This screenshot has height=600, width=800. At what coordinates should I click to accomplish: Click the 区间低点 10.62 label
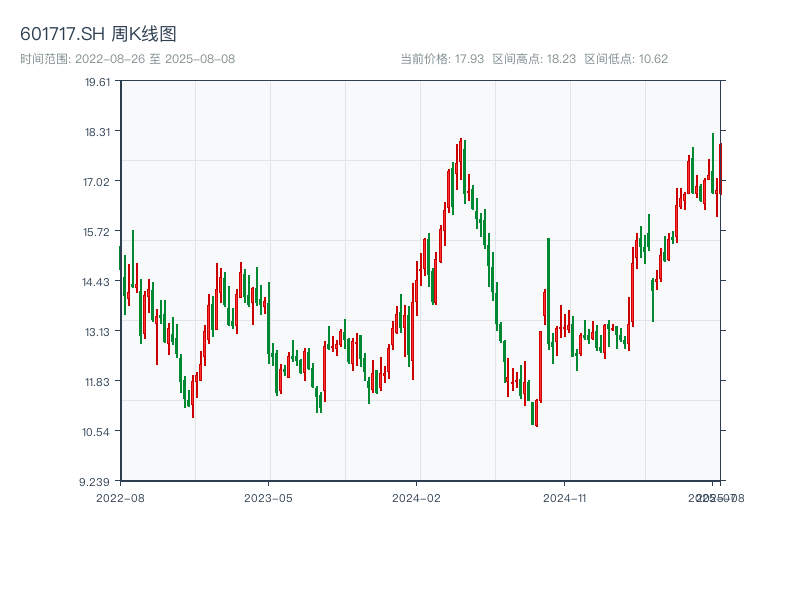[x=626, y=59]
